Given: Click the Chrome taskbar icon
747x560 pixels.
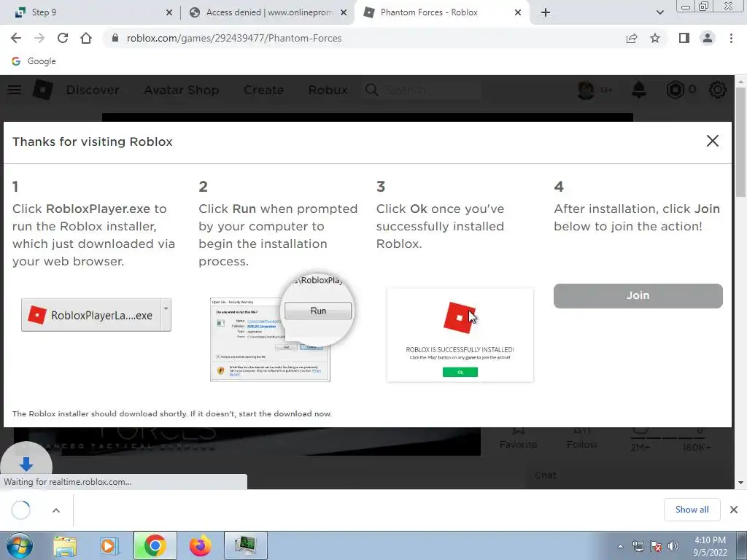Looking at the screenshot, I should coord(155,545).
